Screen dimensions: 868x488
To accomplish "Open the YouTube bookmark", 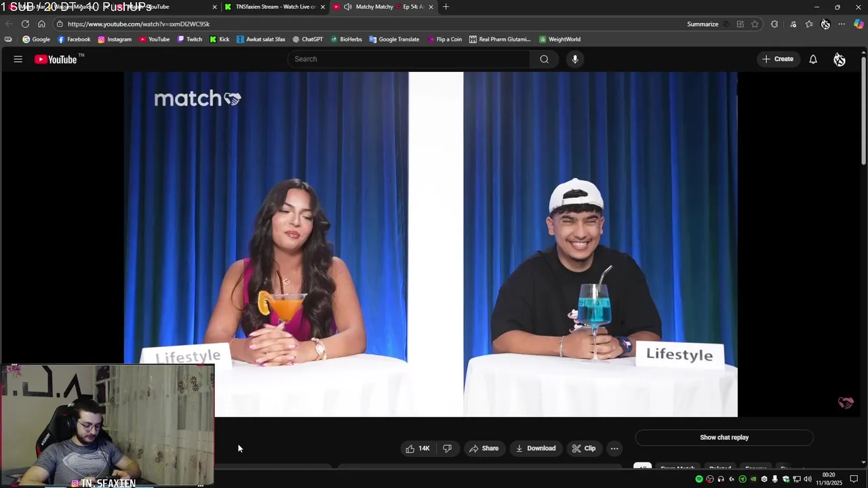I will (155, 39).
